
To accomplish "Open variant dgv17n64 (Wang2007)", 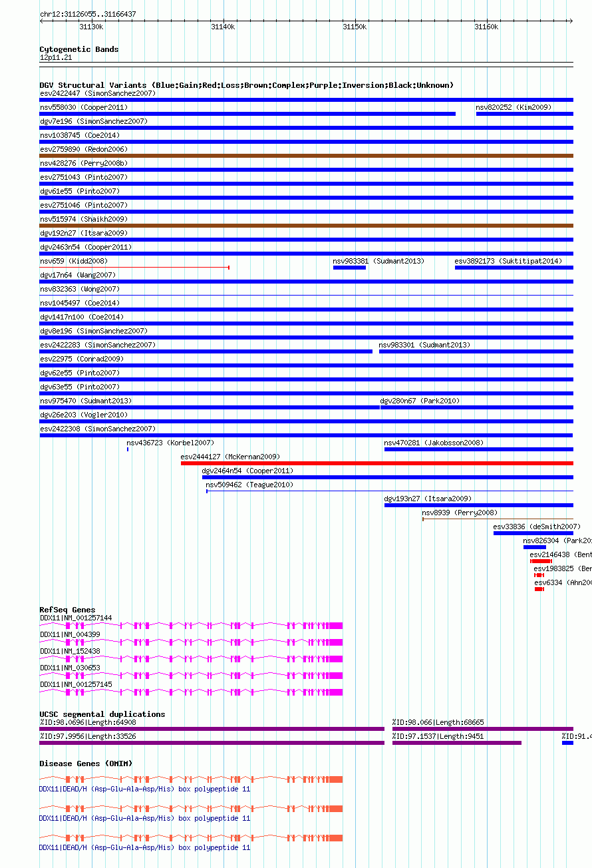I will tap(78, 275).
